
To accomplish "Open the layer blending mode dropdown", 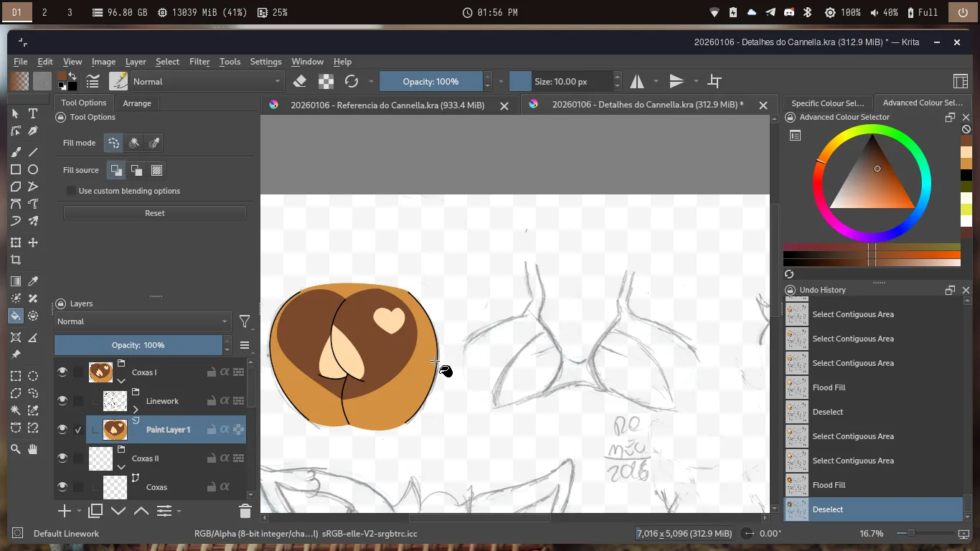I will [x=142, y=321].
